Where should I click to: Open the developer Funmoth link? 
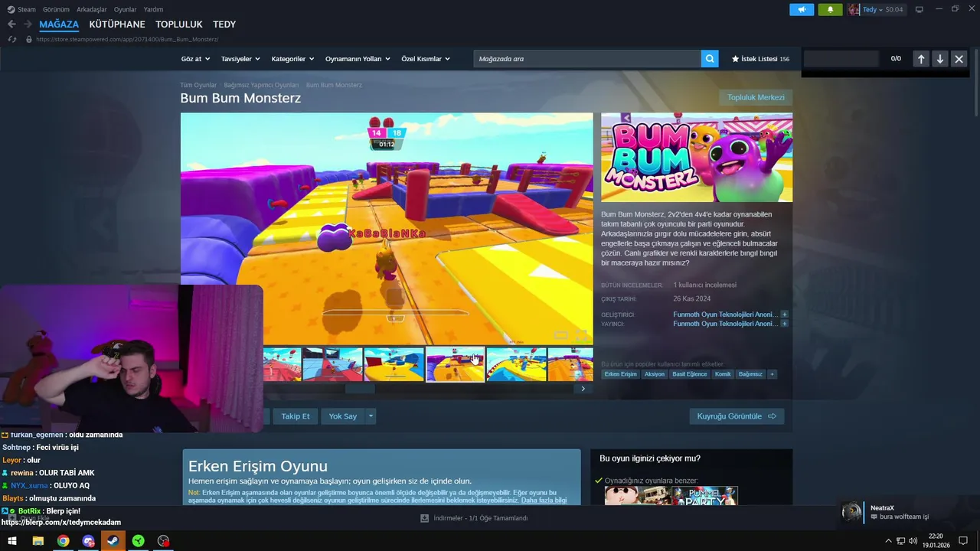[x=725, y=315]
